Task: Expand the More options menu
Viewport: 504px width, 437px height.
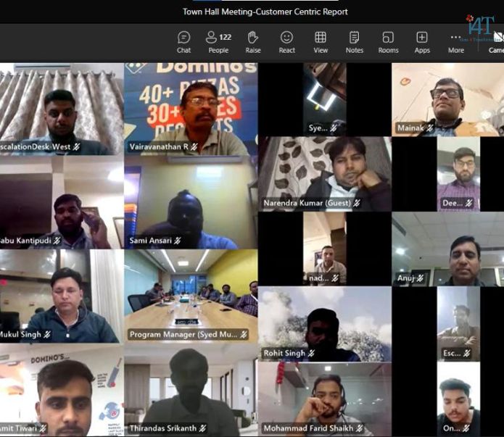Action: click(455, 42)
